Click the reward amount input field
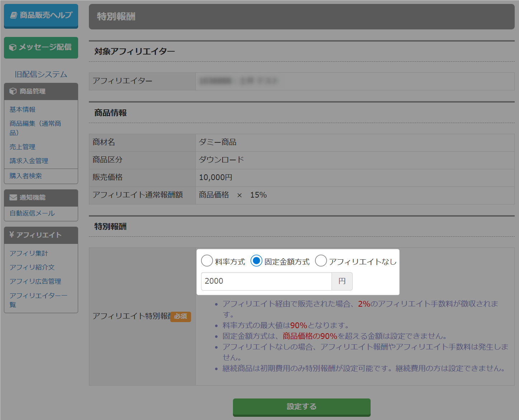 point(266,281)
